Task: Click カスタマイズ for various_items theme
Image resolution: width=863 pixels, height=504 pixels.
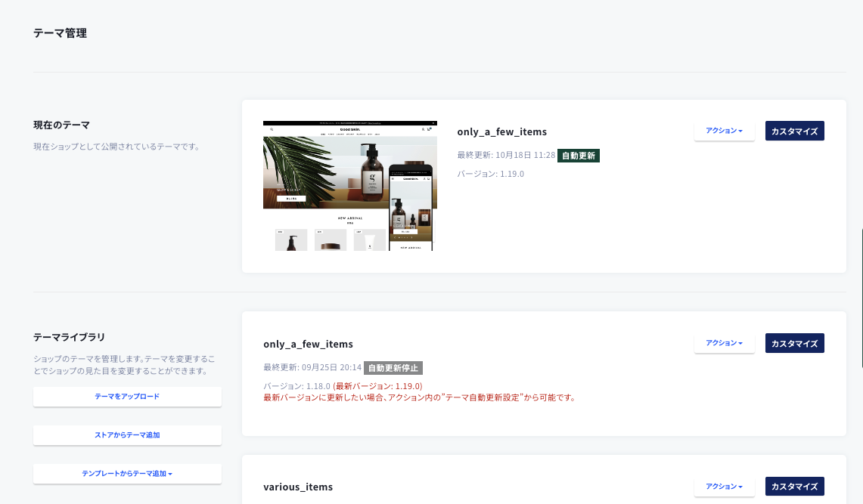Action: [794, 487]
